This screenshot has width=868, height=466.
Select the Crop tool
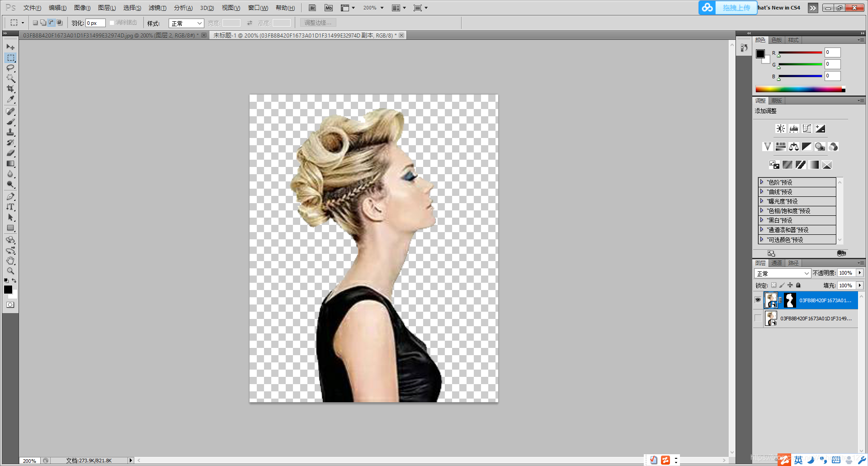[x=10, y=89]
